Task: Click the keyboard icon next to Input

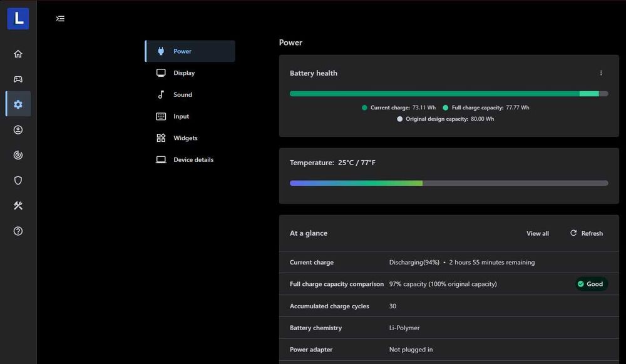Action: click(x=161, y=116)
